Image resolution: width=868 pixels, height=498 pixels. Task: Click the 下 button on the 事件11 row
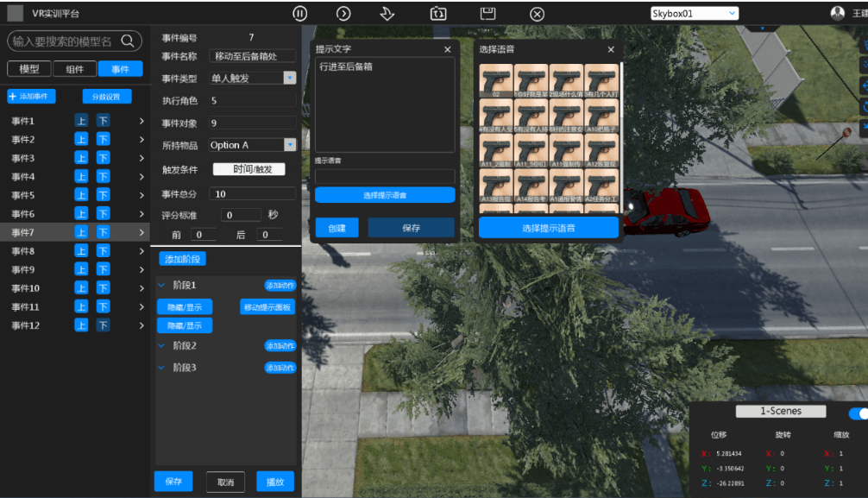(103, 306)
